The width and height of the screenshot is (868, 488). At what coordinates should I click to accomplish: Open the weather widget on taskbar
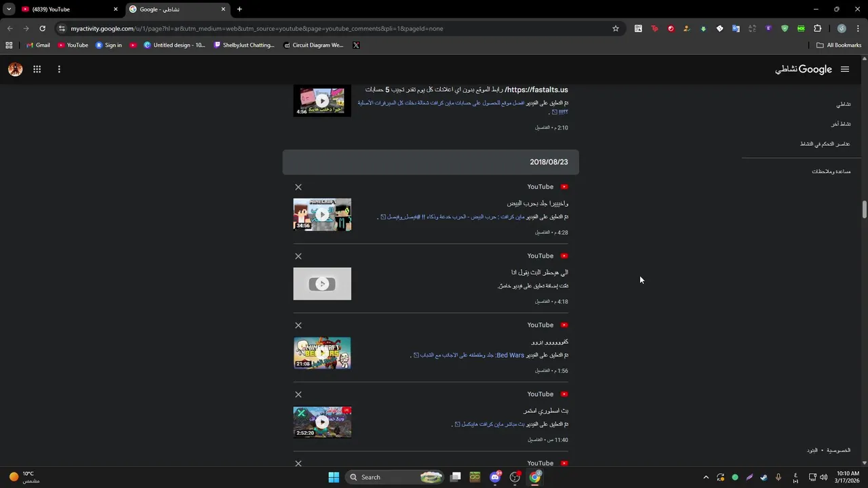tap(24, 477)
